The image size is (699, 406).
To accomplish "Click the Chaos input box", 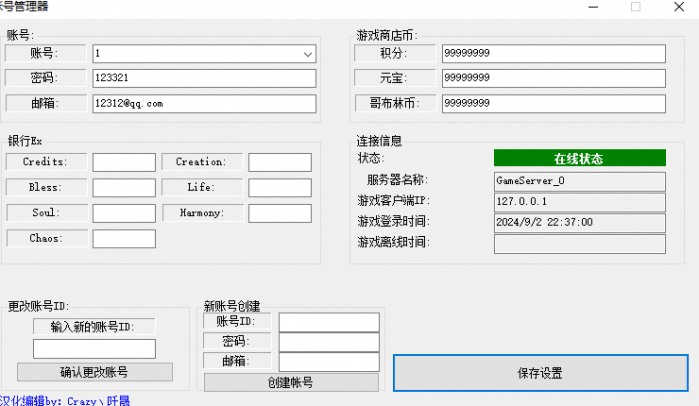I will click(x=124, y=239).
